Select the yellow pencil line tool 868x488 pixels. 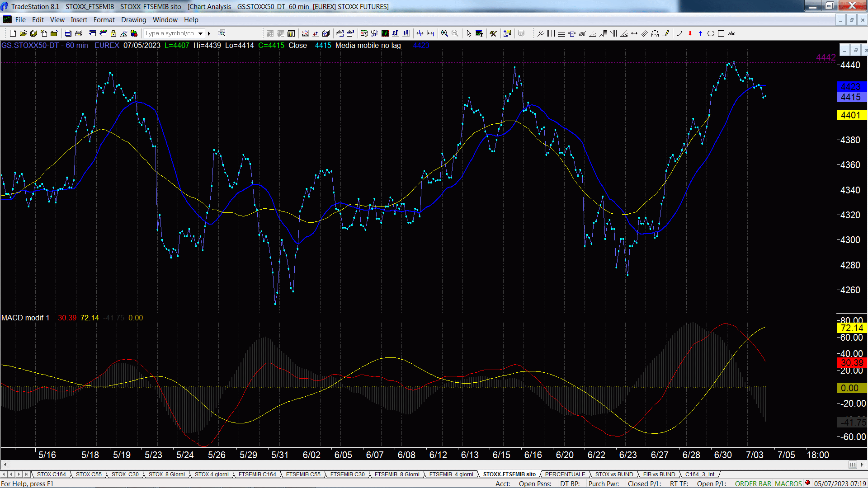tap(665, 33)
